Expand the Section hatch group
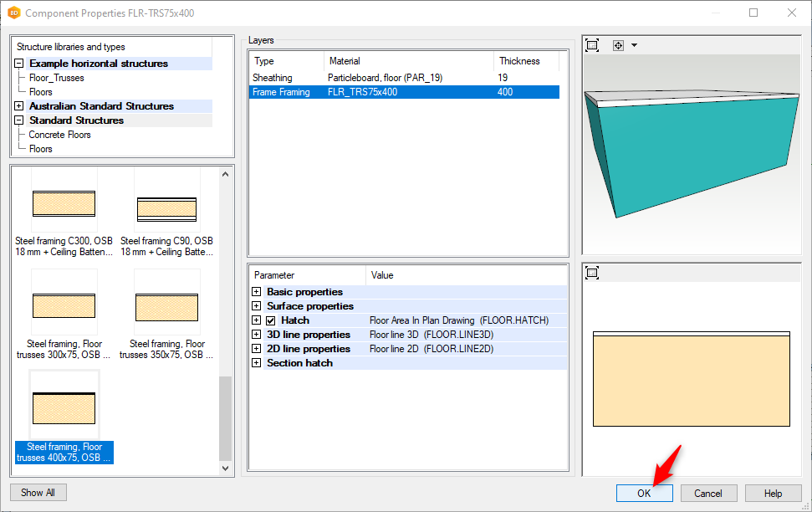The image size is (812, 512). 256,363
